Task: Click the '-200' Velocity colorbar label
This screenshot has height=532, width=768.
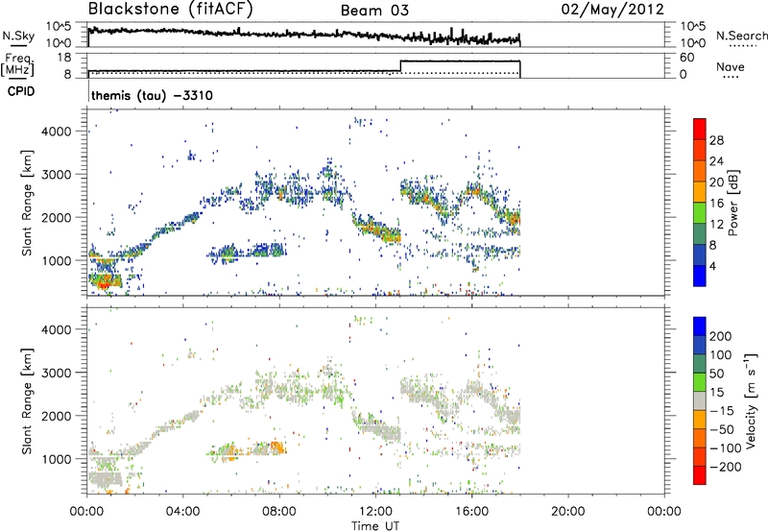Action: (x=726, y=467)
